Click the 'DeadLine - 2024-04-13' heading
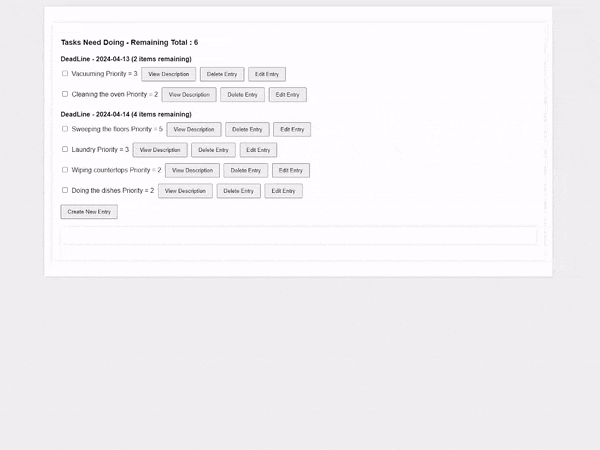The height and width of the screenshot is (450, 600). pos(126,59)
